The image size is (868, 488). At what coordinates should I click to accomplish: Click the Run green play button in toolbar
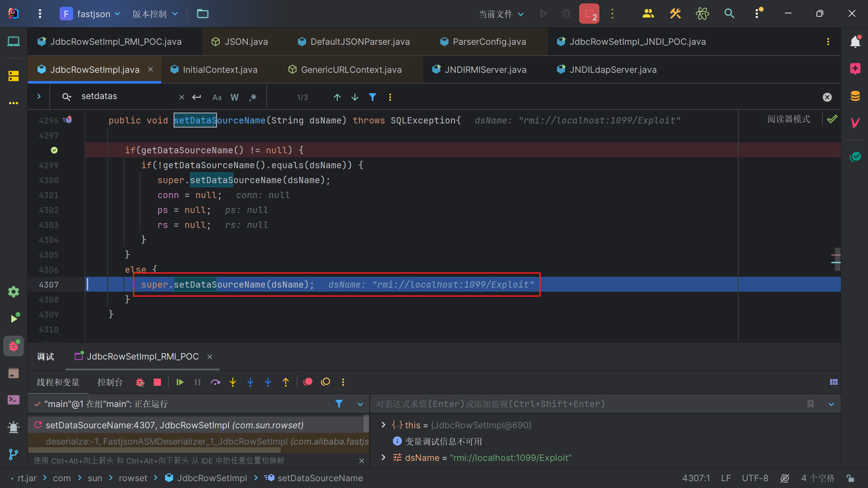543,14
